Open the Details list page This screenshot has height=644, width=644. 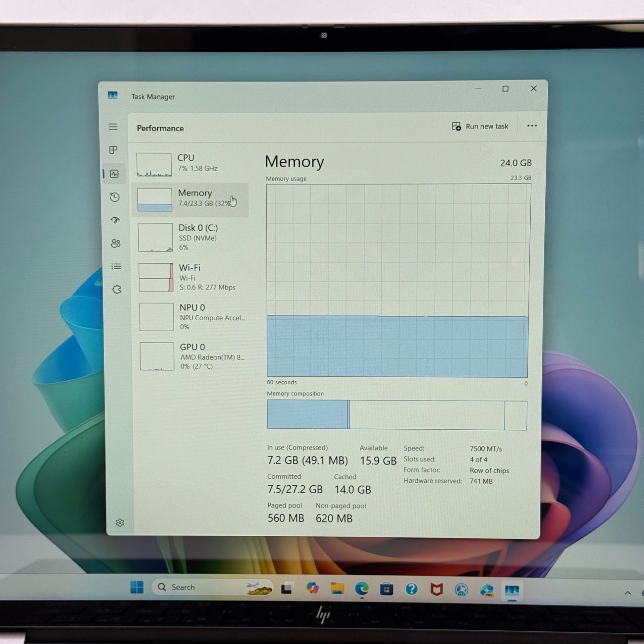pyautogui.click(x=116, y=267)
